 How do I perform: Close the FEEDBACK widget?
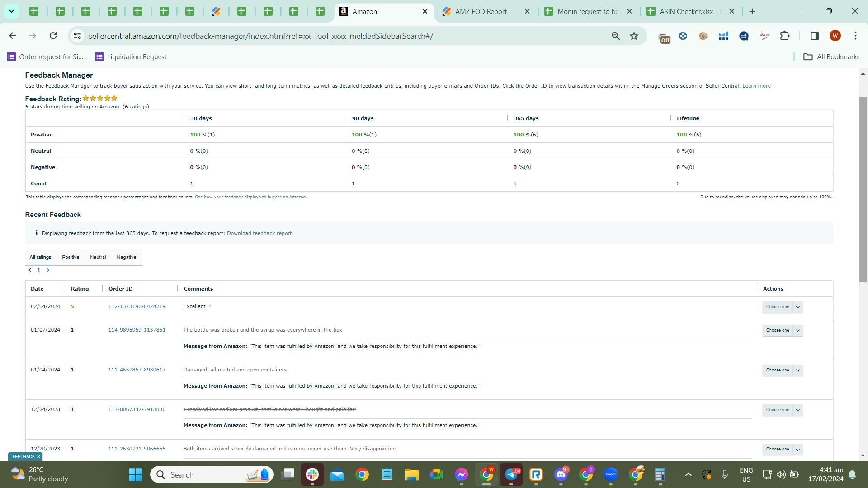click(x=38, y=457)
